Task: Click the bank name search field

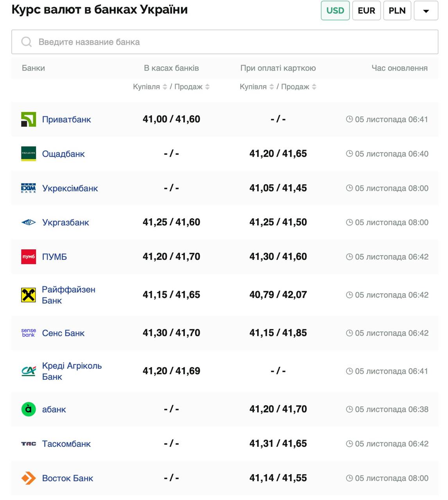Action: point(225,42)
